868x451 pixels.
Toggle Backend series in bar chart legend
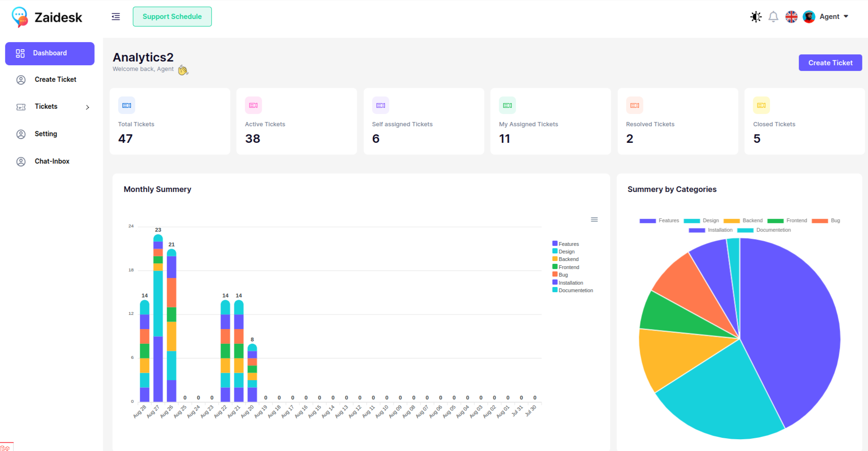point(566,259)
